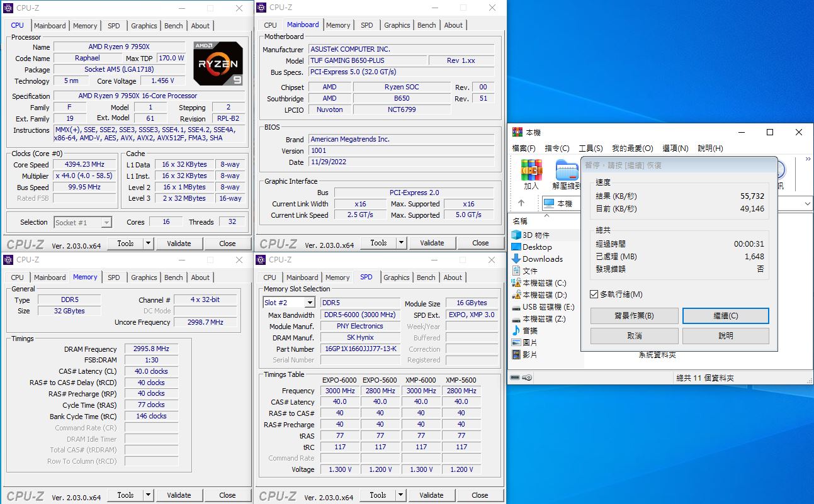Click the DRAM Frequency value 2995.8 MHz
This screenshot has height=504, width=814.
151,349
